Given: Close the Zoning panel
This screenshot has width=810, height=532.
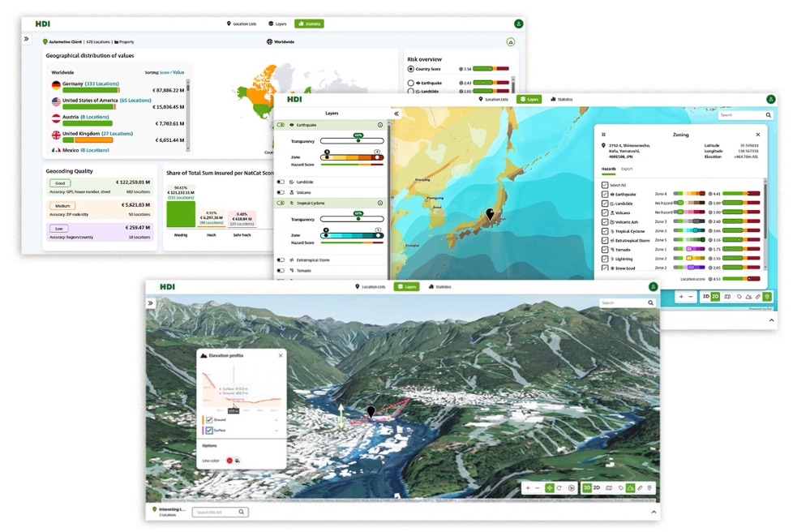Looking at the screenshot, I should (758, 135).
